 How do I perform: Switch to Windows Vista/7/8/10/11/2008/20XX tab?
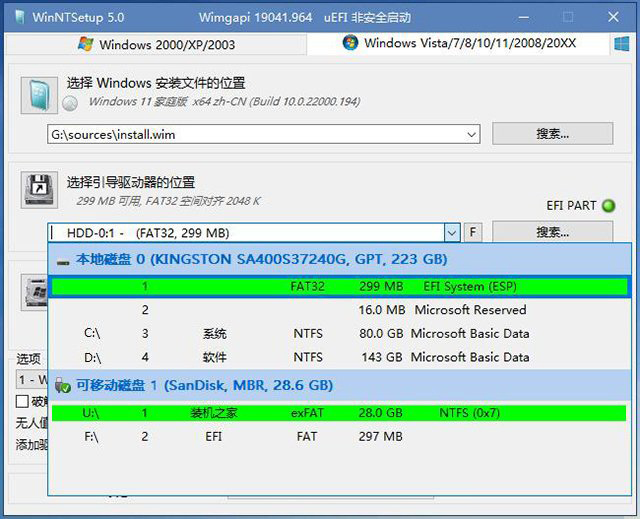click(x=459, y=43)
